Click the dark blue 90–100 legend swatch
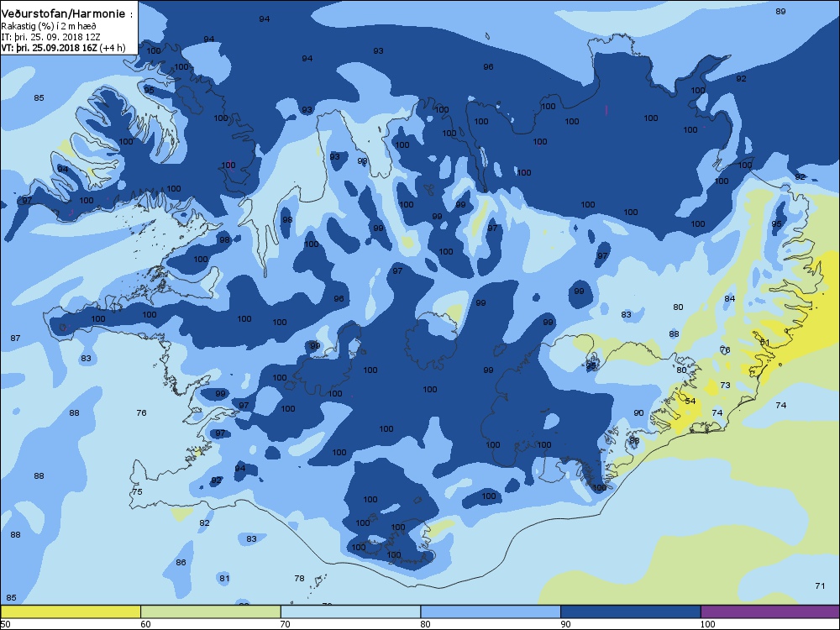Image resolution: width=840 pixels, height=630 pixels. tap(630, 612)
